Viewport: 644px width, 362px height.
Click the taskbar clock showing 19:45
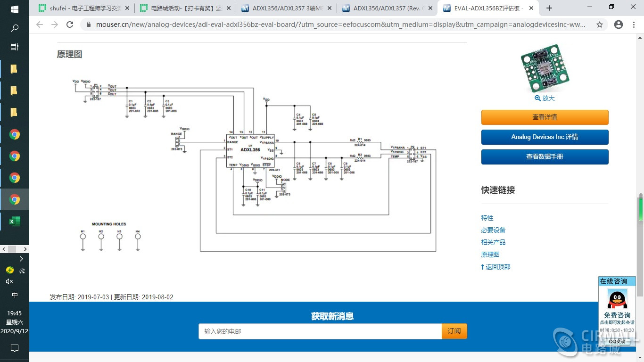pos(14,313)
